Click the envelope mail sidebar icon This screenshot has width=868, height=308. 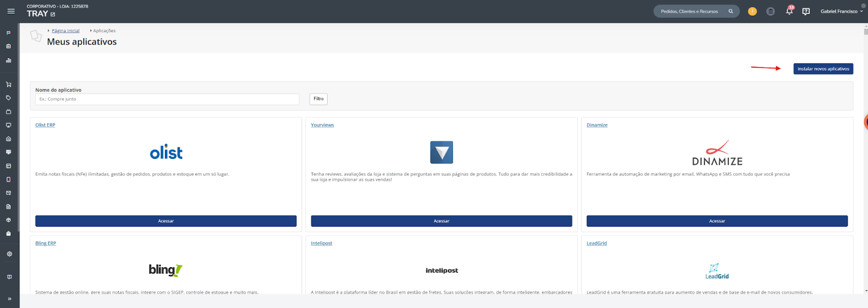(8, 193)
